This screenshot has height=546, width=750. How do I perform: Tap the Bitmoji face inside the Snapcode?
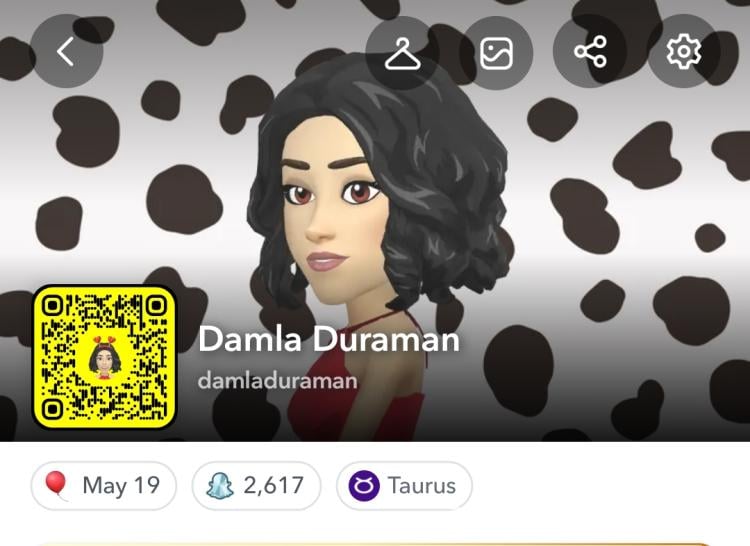(x=104, y=358)
